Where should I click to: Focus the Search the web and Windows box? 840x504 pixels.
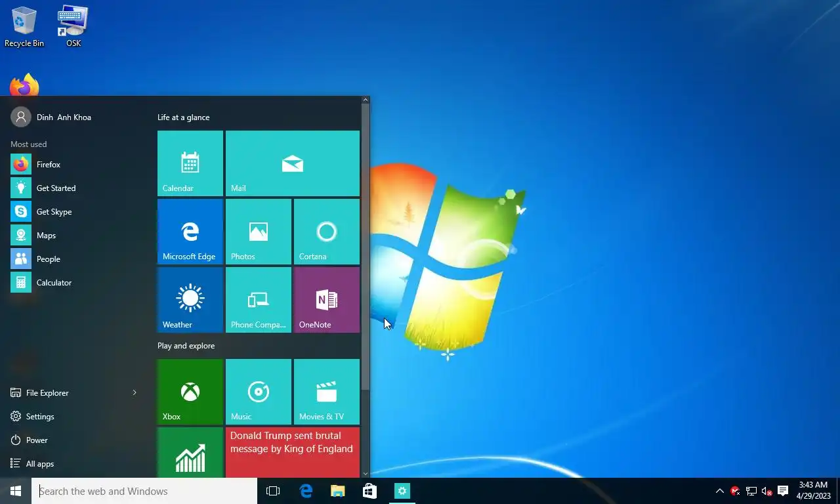click(144, 491)
